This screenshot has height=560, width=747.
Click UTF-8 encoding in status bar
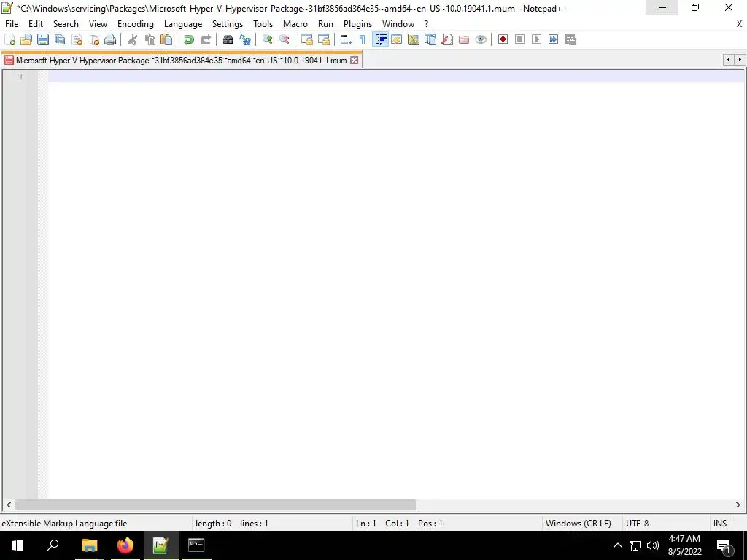(637, 524)
